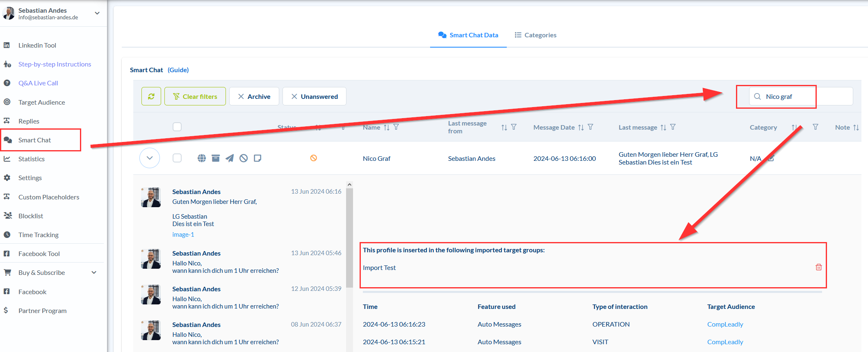Expand the Buy & Subscribe menu
This screenshot has height=352, width=868.
click(94, 272)
